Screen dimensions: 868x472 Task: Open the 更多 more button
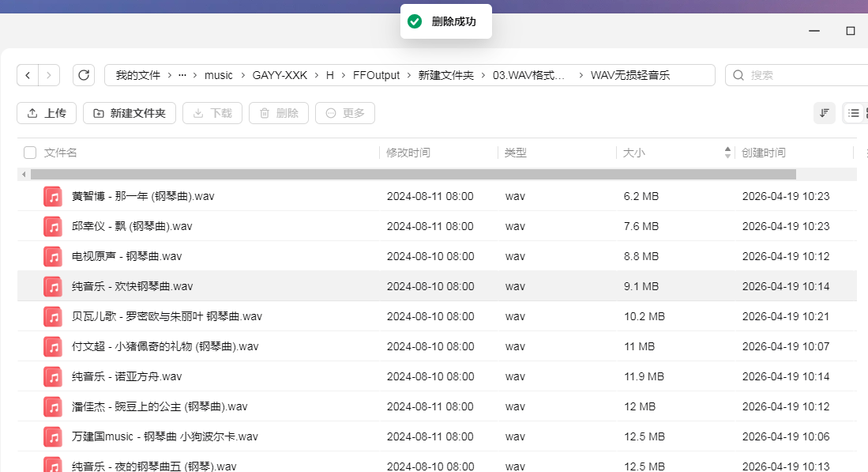point(345,113)
